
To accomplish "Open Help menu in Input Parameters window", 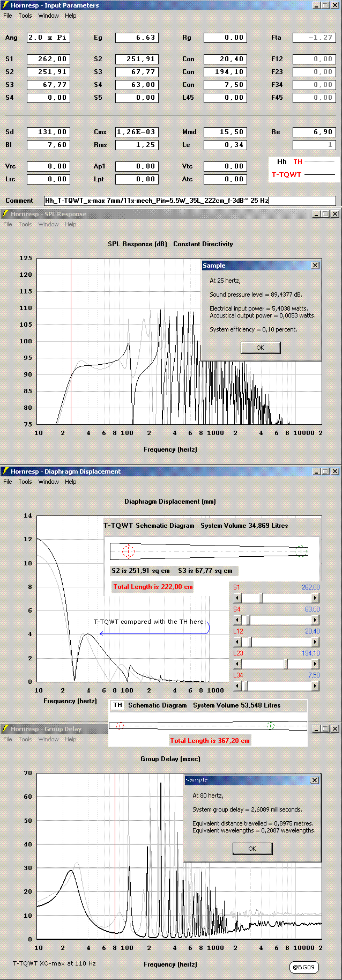I will [71, 16].
